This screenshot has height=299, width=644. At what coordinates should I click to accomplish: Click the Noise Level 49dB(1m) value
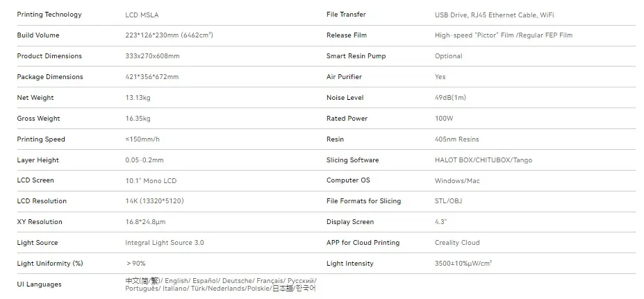coord(451,98)
